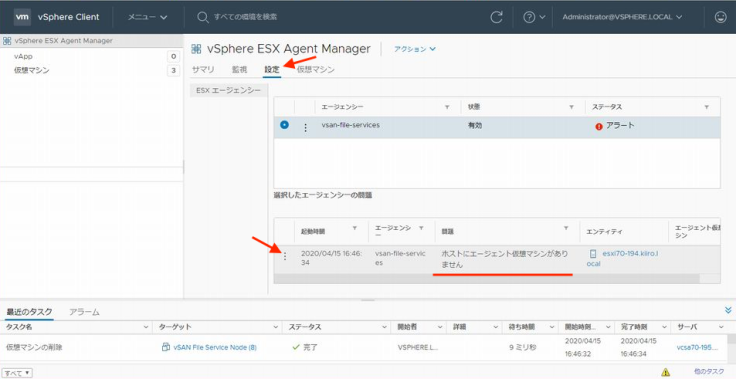Open 詳細 column dropdown

[x=495, y=327]
